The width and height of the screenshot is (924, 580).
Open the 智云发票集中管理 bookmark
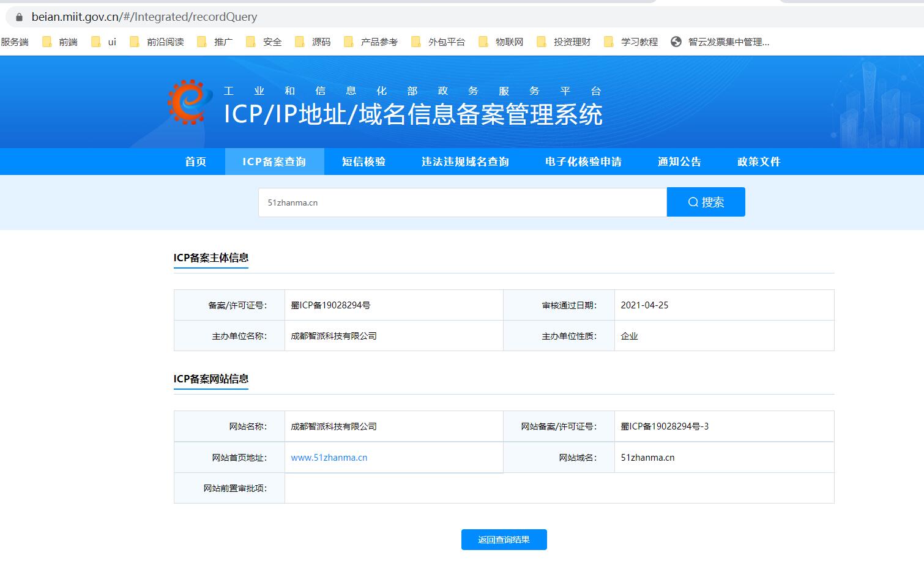(720, 42)
